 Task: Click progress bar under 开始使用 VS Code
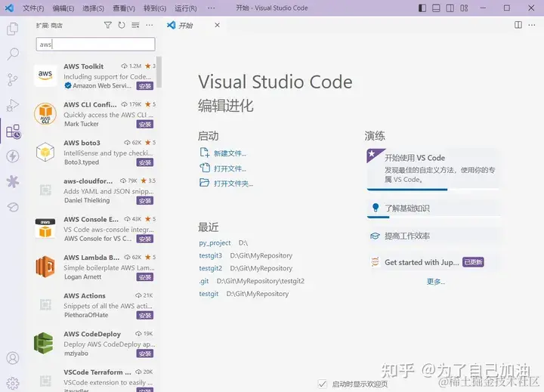point(433,190)
